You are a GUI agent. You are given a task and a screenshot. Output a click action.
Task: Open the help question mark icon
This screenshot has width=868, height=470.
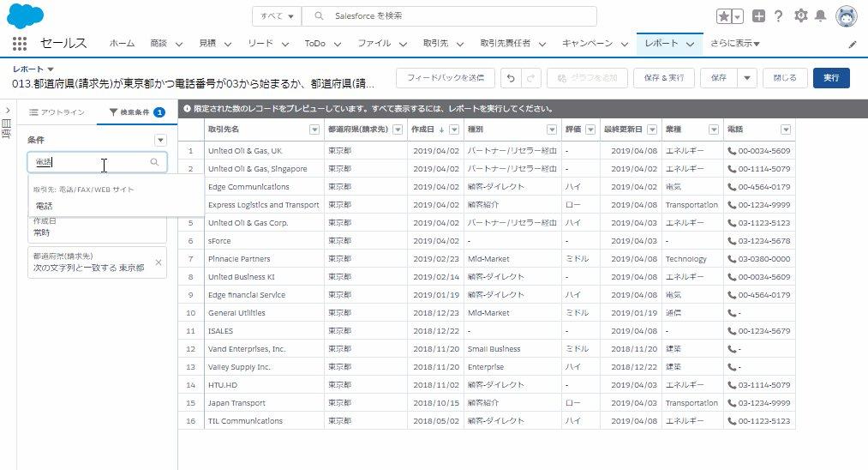(x=778, y=16)
